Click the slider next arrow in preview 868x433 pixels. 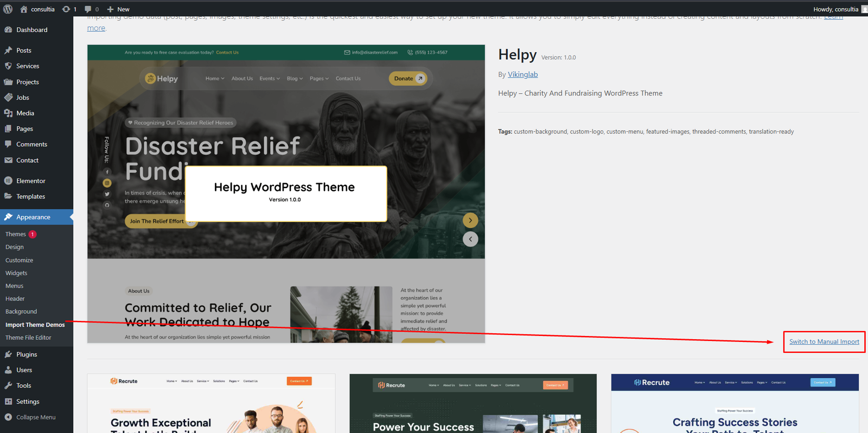pos(470,221)
